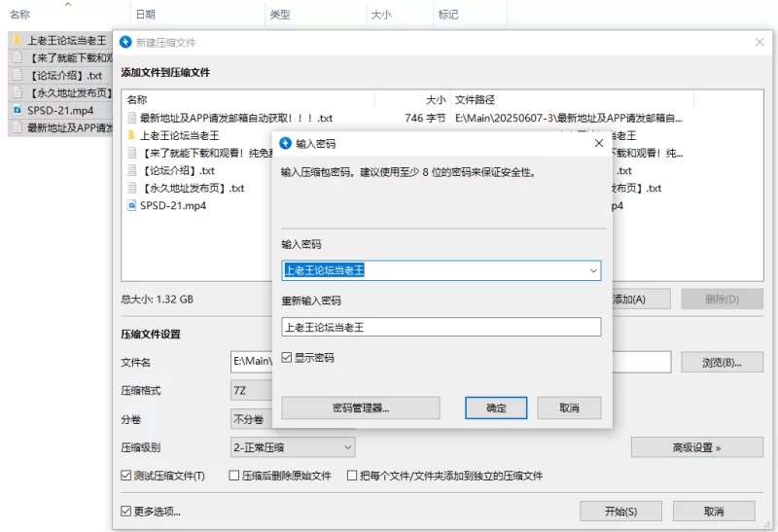Select 【来了就能下载和观看 row in archive list
The height and width of the screenshot is (532, 778).
pyautogui.click(x=198, y=153)
